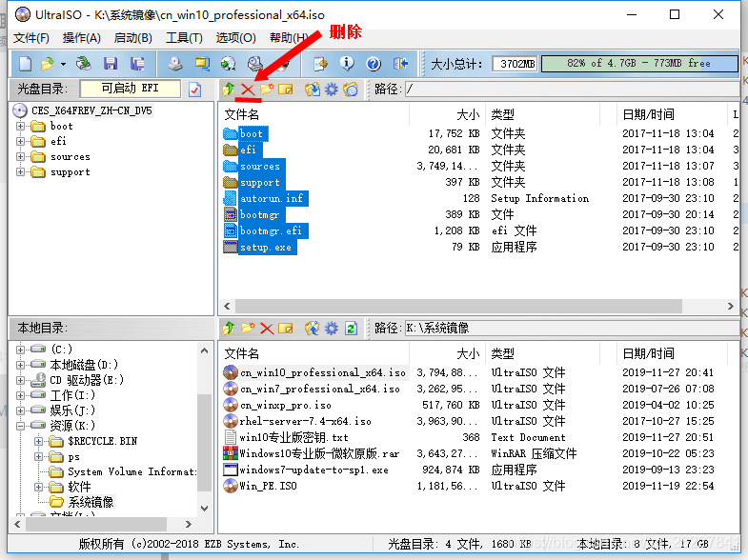Image resolution: width=748 pixels, height=560 pixels.
Task: Click the Open CD/DVD toolbar icon
Action: point(84,64)
